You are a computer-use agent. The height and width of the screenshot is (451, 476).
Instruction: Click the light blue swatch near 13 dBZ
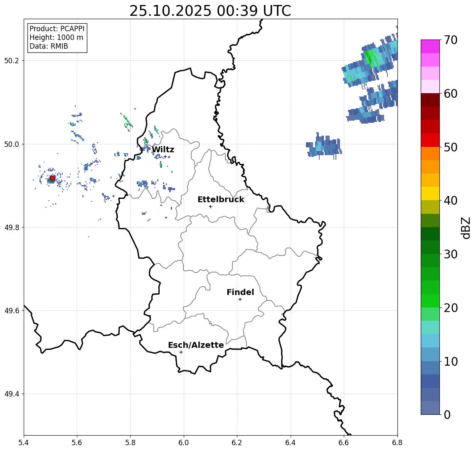click(430, 341)
